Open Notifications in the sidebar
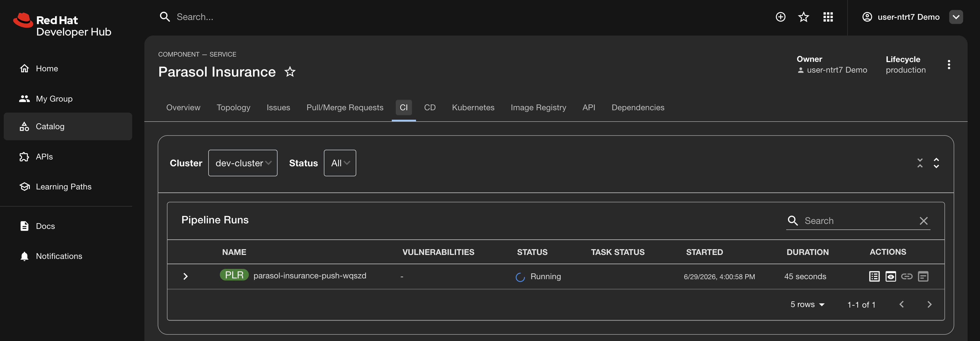Image resolution: width=980 pixels, height=341 pixels. [x=68, y=256]
